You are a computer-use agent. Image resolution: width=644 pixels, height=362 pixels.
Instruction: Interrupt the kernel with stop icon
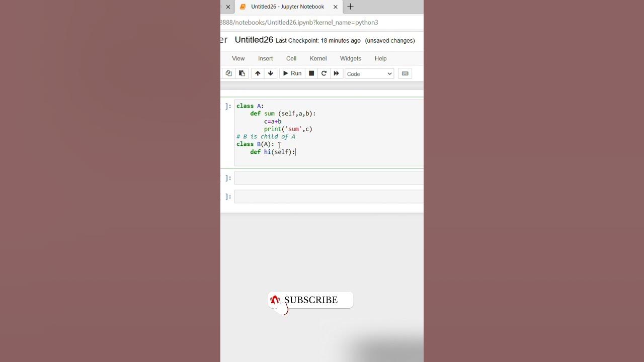(x=311, y=73)
